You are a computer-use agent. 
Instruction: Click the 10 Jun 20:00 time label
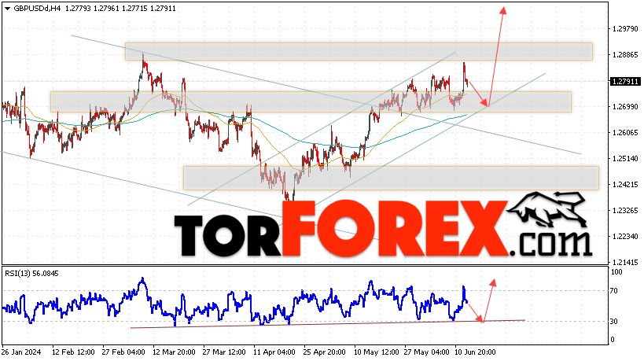click(x=475, y=352)
